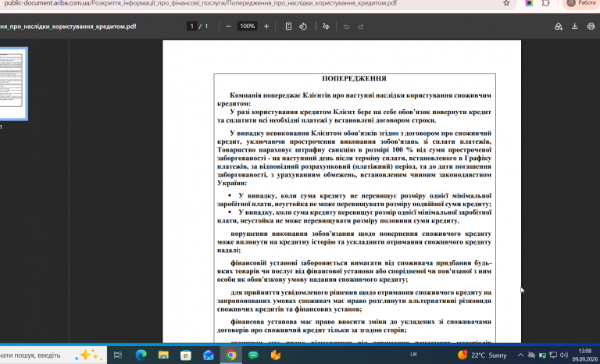Open the battery status tray icon

[x=542, y=355]
